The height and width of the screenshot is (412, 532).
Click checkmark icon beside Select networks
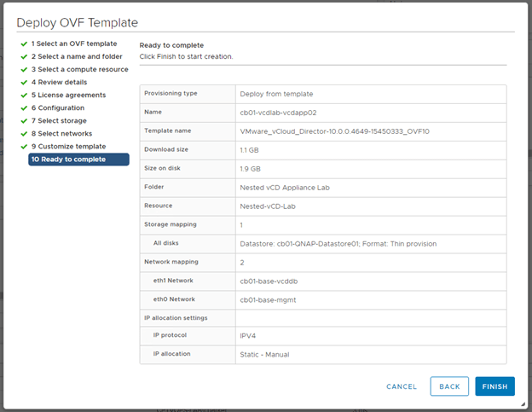click(x=22, y=134)
